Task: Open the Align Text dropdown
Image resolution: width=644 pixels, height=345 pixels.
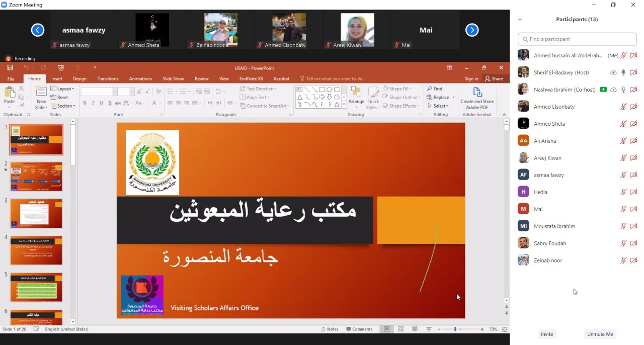Action: point(255,97)
